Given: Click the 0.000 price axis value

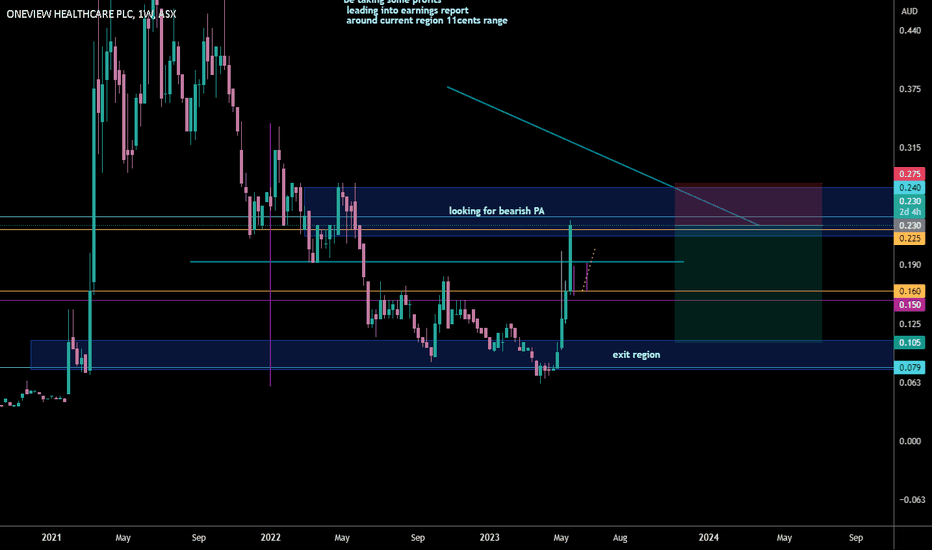Looking at the screenshot, I should point(910,441).
